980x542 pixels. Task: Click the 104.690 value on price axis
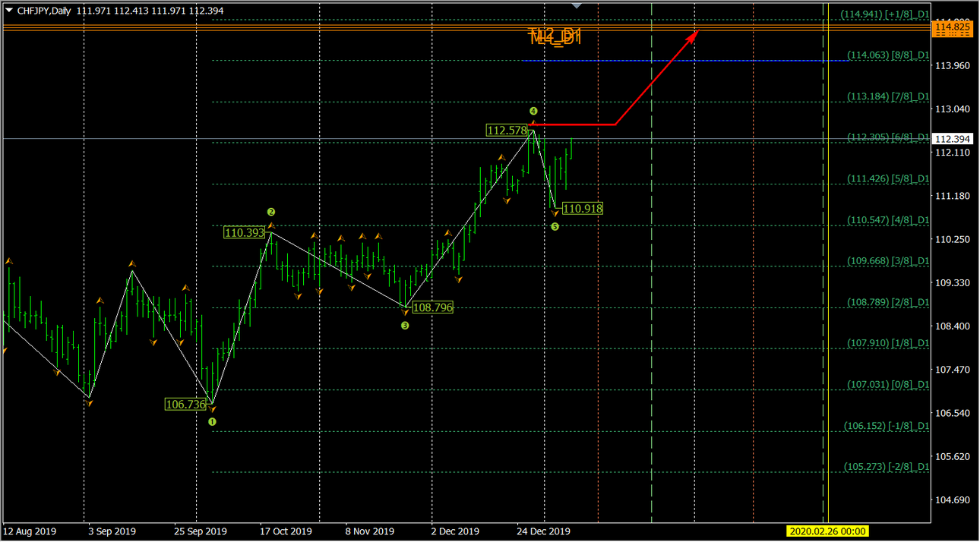tap(953, 499)
